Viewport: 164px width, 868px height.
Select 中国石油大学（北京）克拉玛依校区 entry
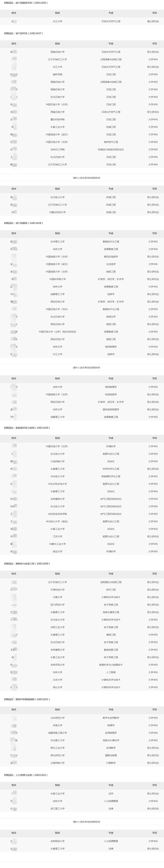57,332
